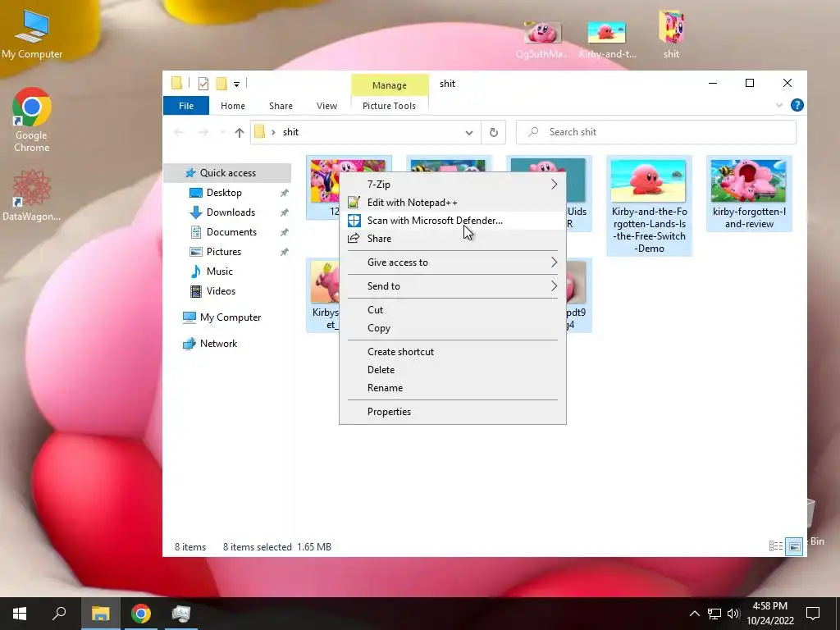Switch to Large icons view layout

(794, 546)
